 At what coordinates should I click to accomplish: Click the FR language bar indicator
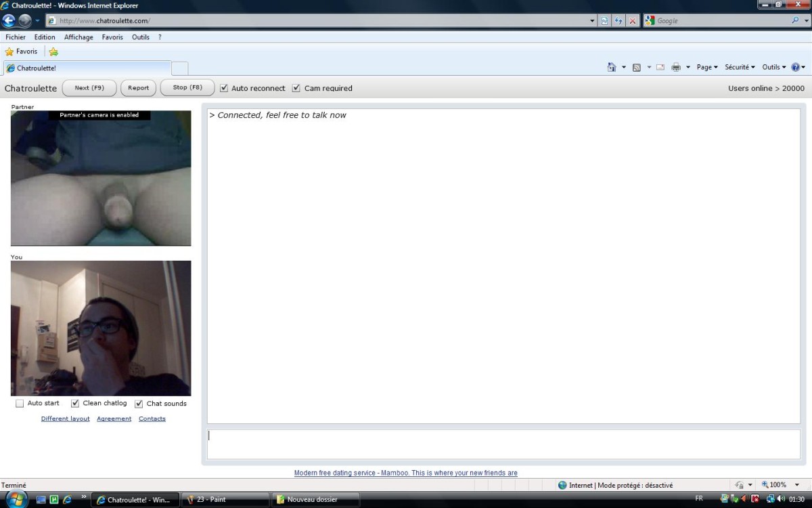[x=699, y=499]
